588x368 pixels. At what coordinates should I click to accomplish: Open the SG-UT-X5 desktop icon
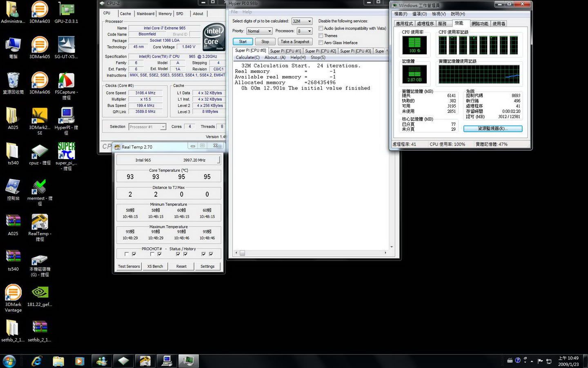66,48
